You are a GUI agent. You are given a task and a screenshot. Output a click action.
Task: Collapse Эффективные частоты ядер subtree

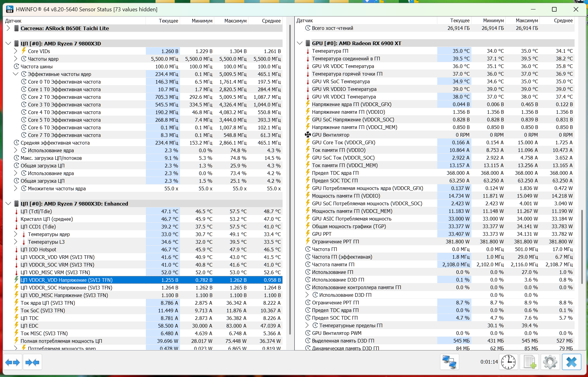(16, 74)
